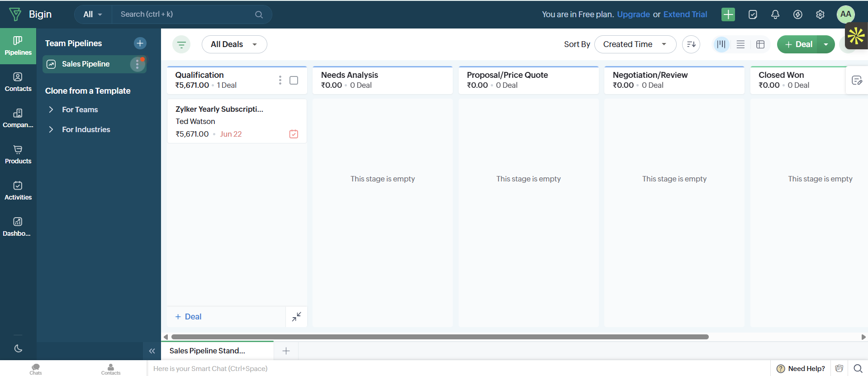Image resolution: width=868 pixels, height=376 pixels.
Task: Go to the Activities module
Action: [x=18, y=191]
